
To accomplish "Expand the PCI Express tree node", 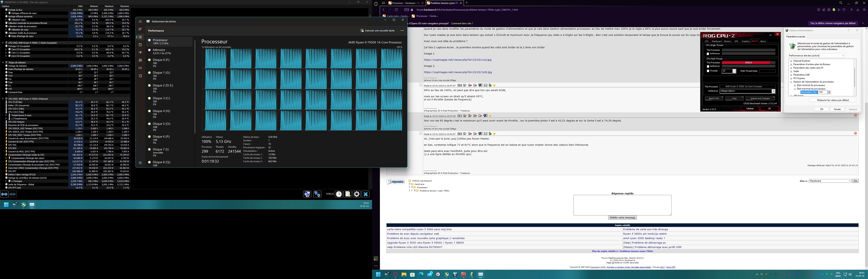I will [791, 78].
